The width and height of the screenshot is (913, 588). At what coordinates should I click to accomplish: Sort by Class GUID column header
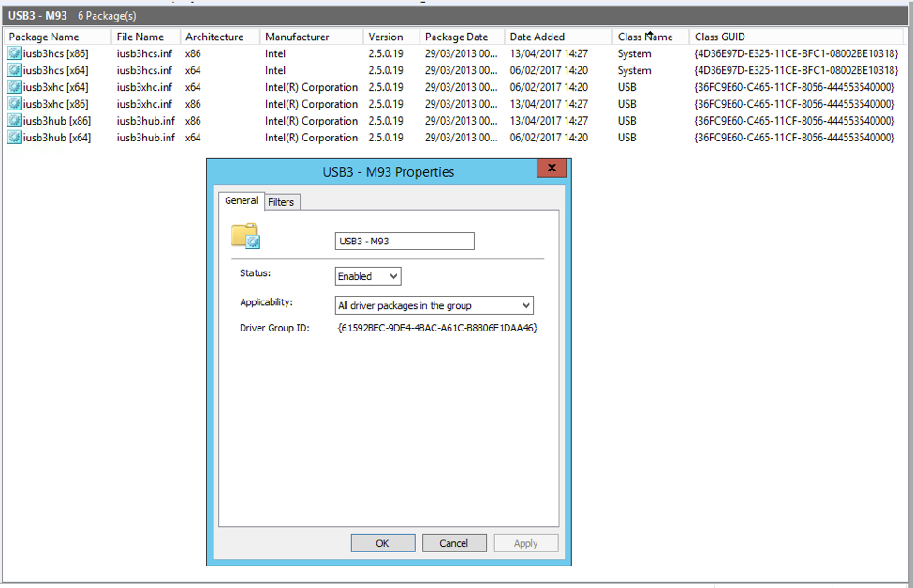[797, 37]
